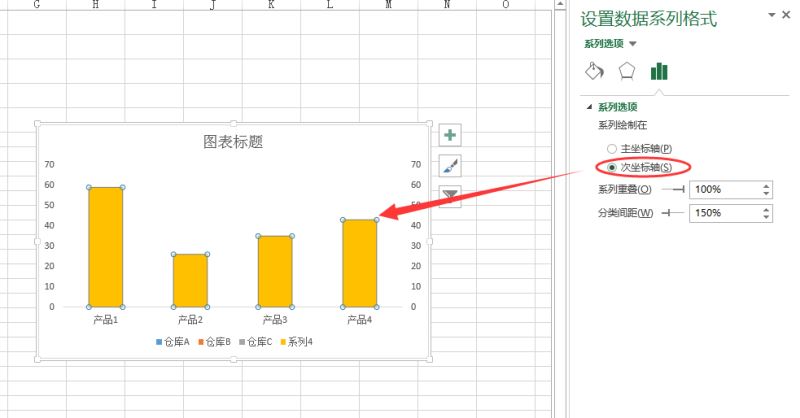Click the 仓库A legend entry

click(x=173, y=342)
